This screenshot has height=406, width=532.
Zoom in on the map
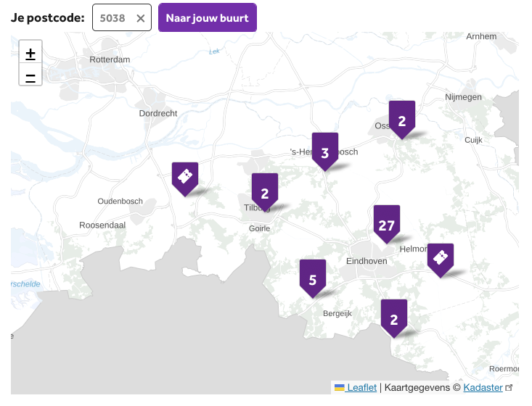[x=30, y=54]
